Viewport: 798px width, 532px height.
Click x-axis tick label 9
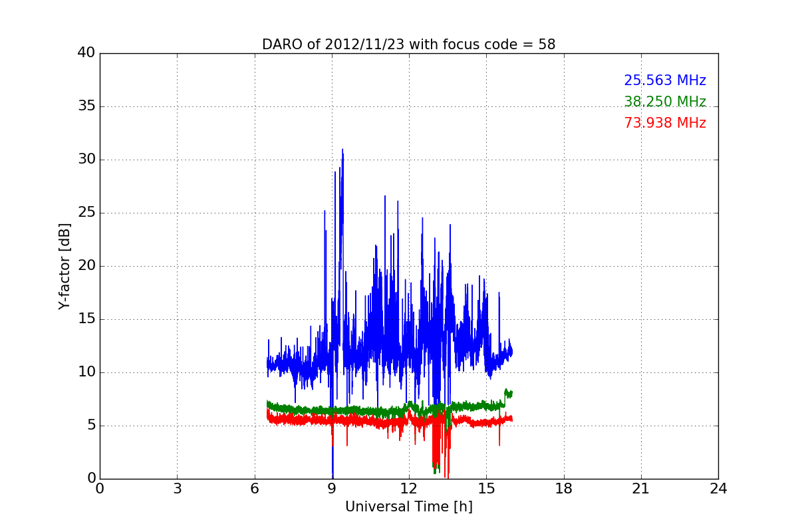coord(332,489)
